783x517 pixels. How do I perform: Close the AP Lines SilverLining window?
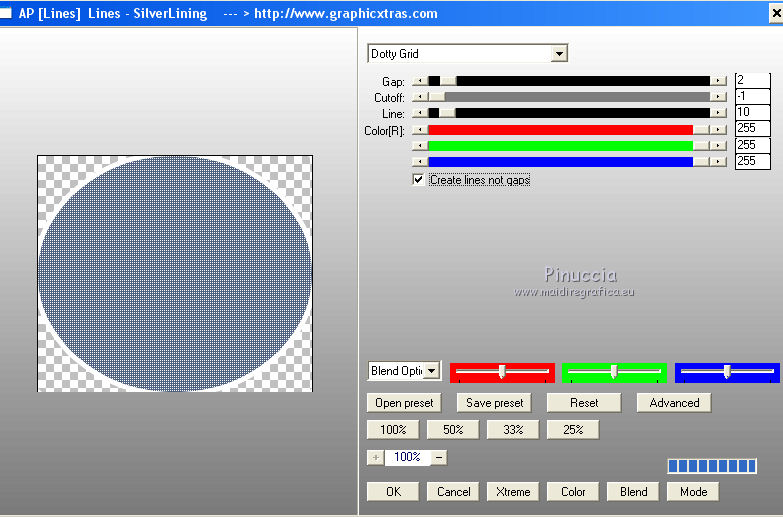pos(776,13)
